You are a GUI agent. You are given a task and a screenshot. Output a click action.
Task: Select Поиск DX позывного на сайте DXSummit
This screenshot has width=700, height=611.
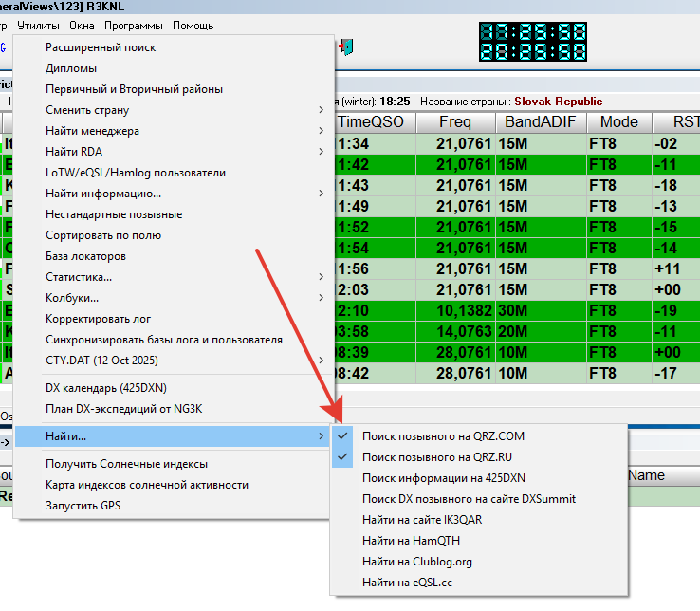point(479,499)
